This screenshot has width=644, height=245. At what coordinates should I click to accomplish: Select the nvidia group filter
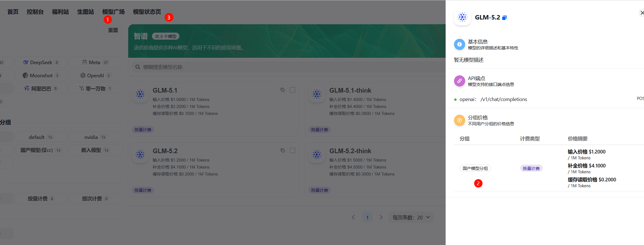click(96, 137)
